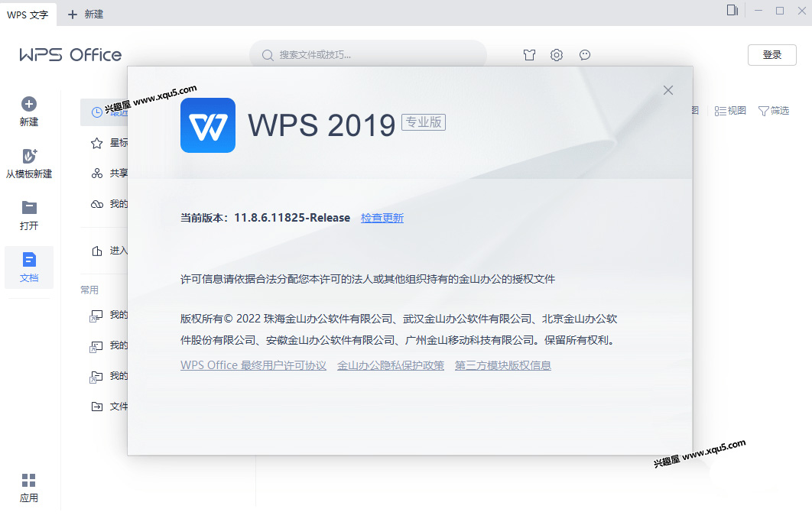Click the 打开 folder icon
This screenshot has height=525, width=812.
(x=29, y=208)
